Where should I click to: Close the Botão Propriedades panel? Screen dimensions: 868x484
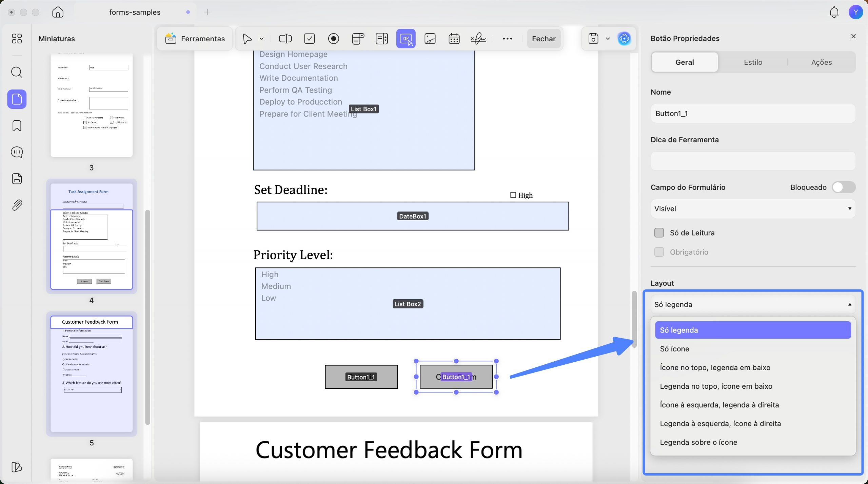853,36
